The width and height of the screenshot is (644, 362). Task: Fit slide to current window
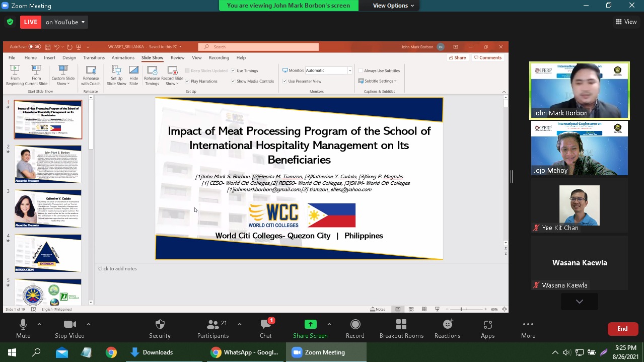coord(504,309)
